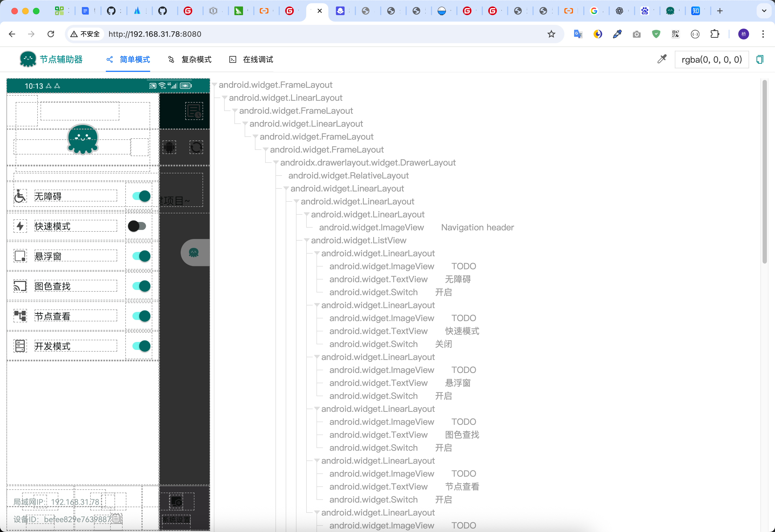
Task: Go back in browser history
Action: [12, 34]
